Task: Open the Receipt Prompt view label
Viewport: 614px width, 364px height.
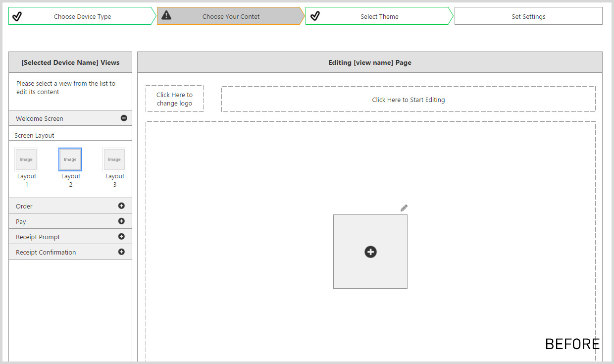Action: coord(38,237)
